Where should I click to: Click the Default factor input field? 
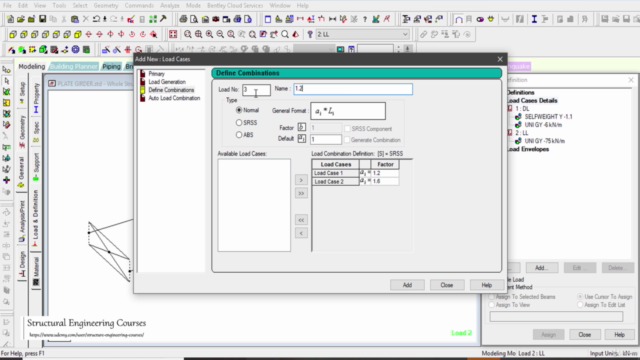tap(325, 139)
